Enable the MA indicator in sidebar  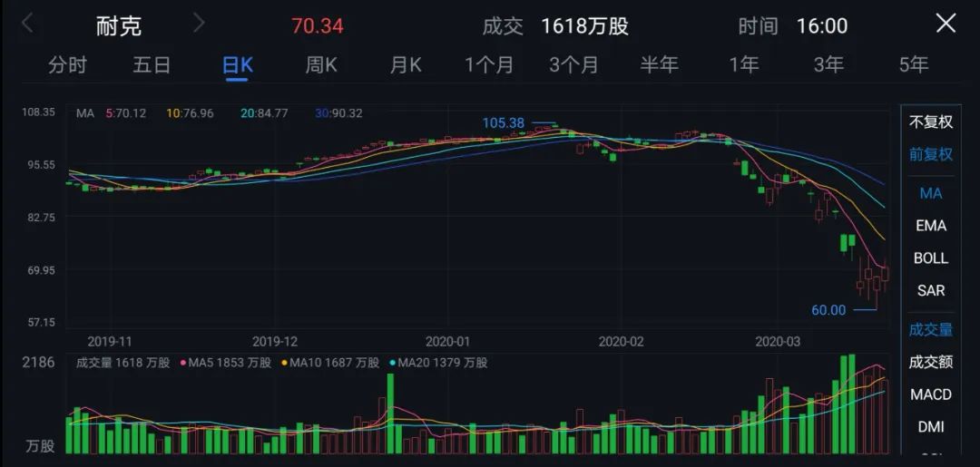(x=931, y=193)
